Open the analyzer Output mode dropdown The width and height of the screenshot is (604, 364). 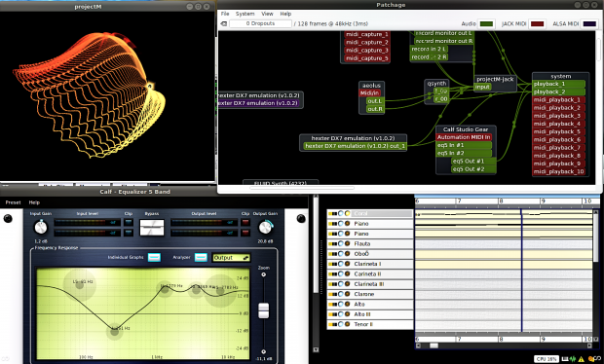click(x=231, y=258)
